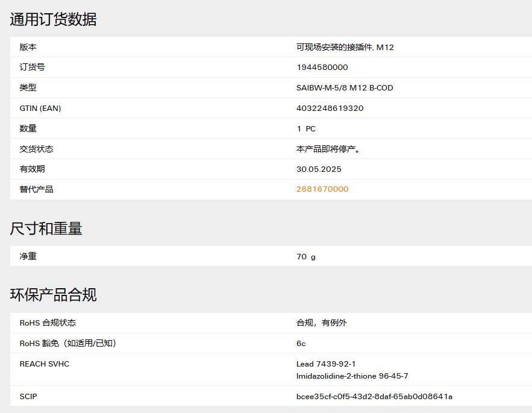
Task: Click the 通用订货数据 section heading
Action: tap(53, 19)
